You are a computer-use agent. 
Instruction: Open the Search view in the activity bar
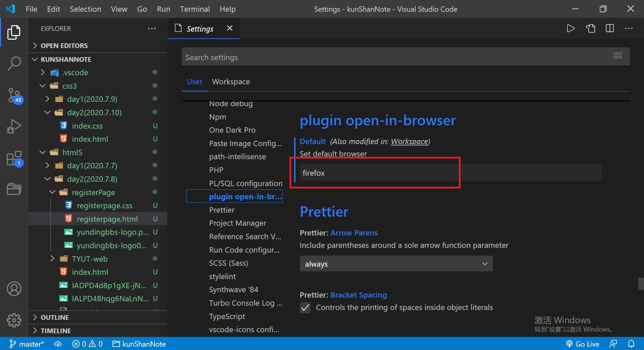click(14, 63)
